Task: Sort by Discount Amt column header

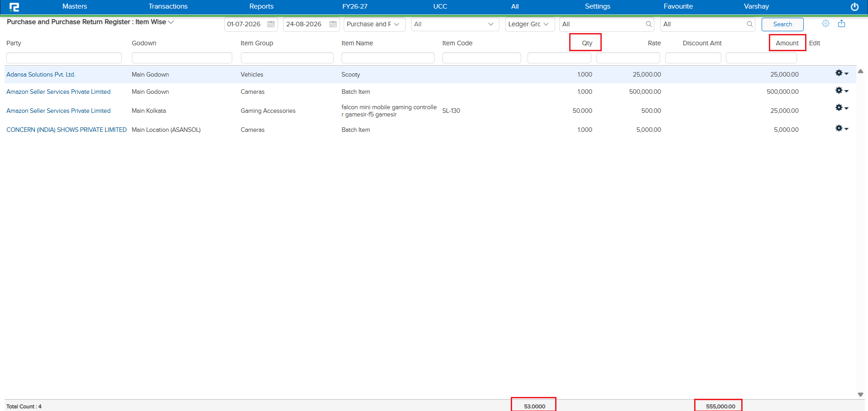Action: click(x=702, y=43)
